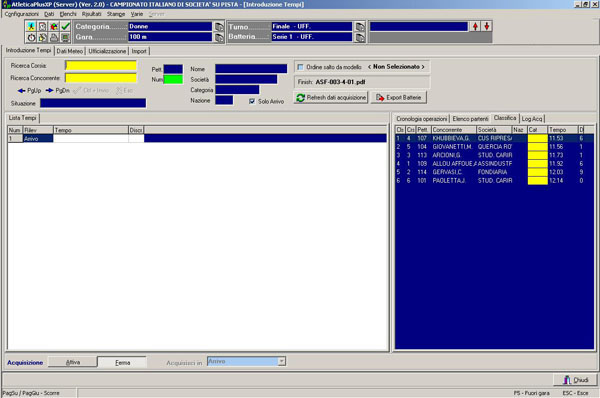
Task: Click the blue Pett field
Action: 173,69
